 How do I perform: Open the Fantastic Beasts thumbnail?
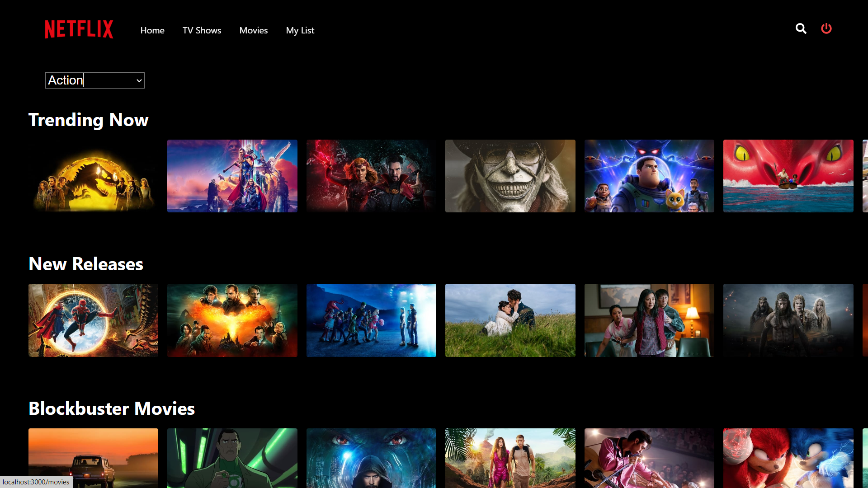coord(232,320)
